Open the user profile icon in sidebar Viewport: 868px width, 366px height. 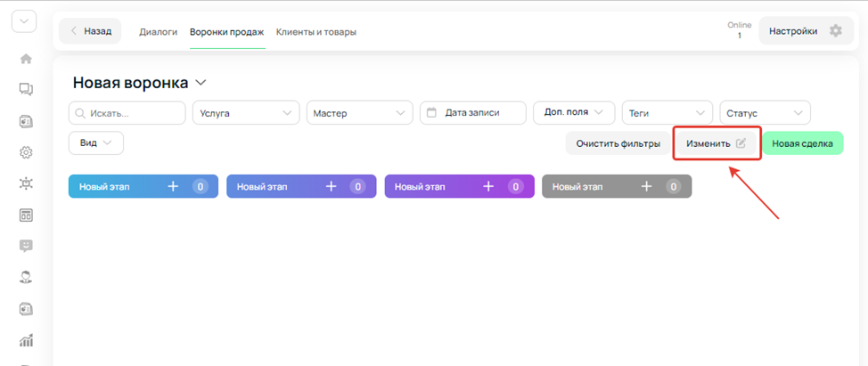(26, 277)
